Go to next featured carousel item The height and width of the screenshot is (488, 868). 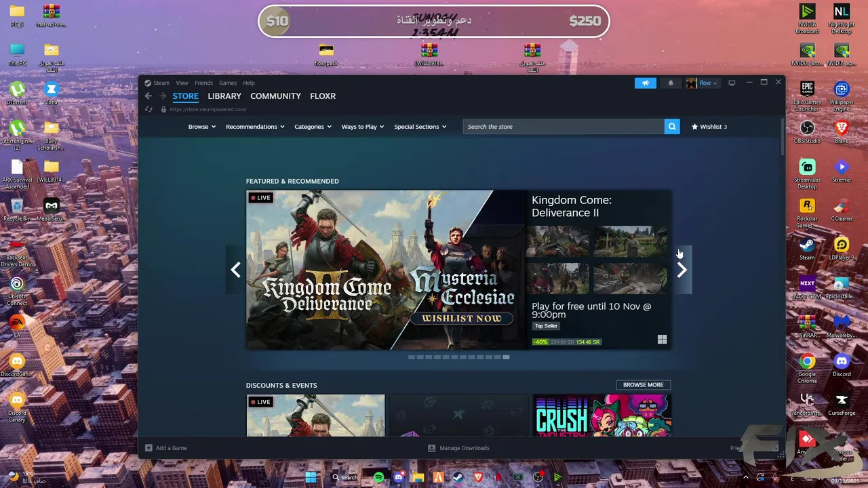tap(682, 270)
